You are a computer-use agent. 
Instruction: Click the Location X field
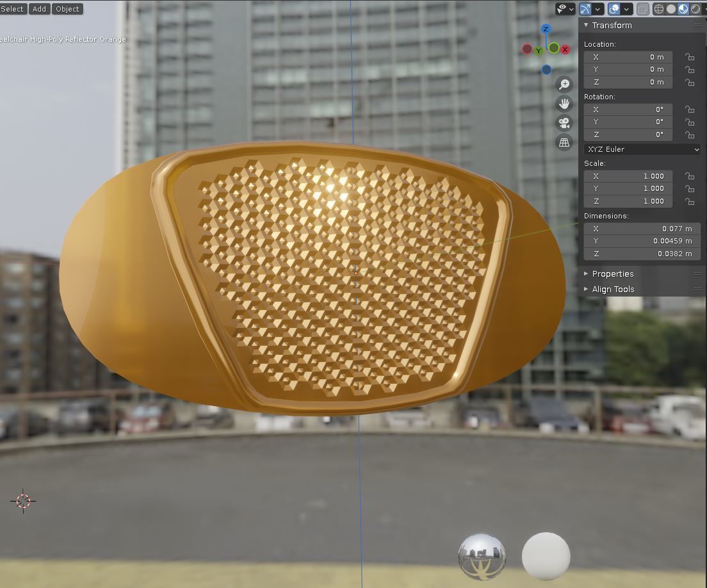pos(628,57)
